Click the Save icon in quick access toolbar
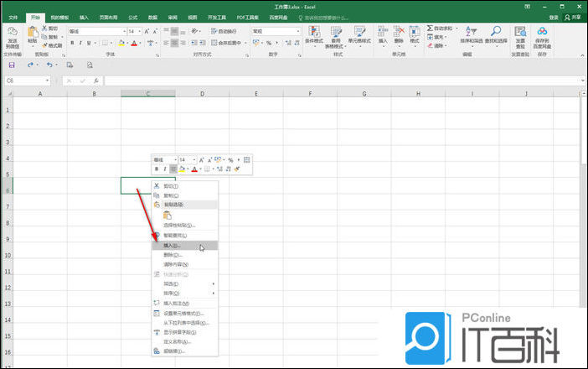588x369 pixels. (x=12, y=65)
